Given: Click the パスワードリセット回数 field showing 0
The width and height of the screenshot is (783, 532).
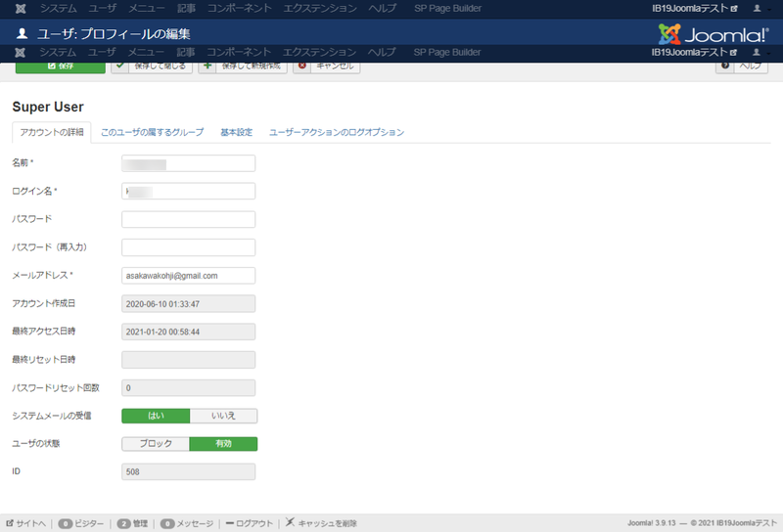Looking at the screenshot, I should (x=188, y=388).
